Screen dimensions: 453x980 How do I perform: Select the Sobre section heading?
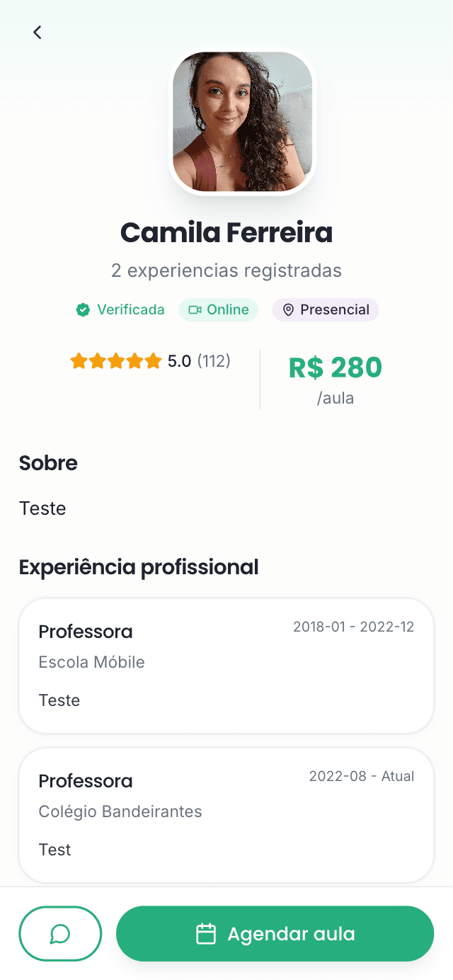coord(47,463)
